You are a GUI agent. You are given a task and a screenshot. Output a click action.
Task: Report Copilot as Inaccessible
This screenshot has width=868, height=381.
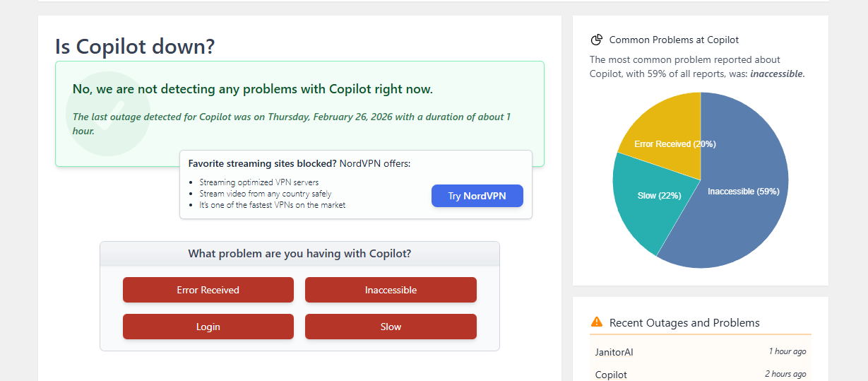[x=391, y=290]
